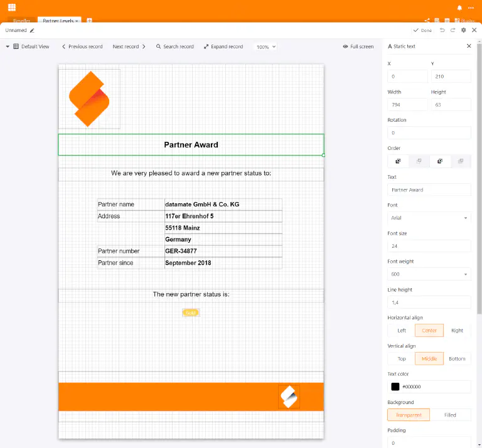Select the white footer logo on the orange bar
Image resolution: width=482 pixels, height=448 pixels.
pyautogui.click(x=289, y=397)
